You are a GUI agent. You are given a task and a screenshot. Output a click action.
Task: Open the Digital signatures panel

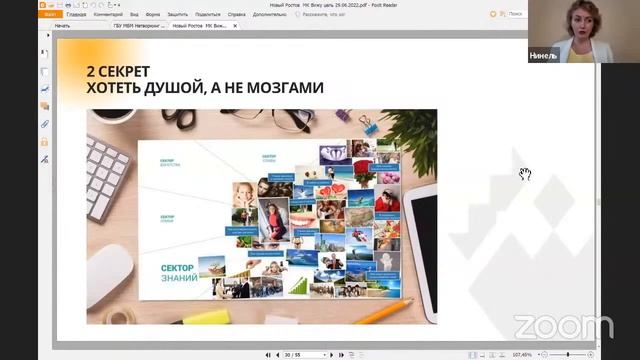(x=44, y=159)
